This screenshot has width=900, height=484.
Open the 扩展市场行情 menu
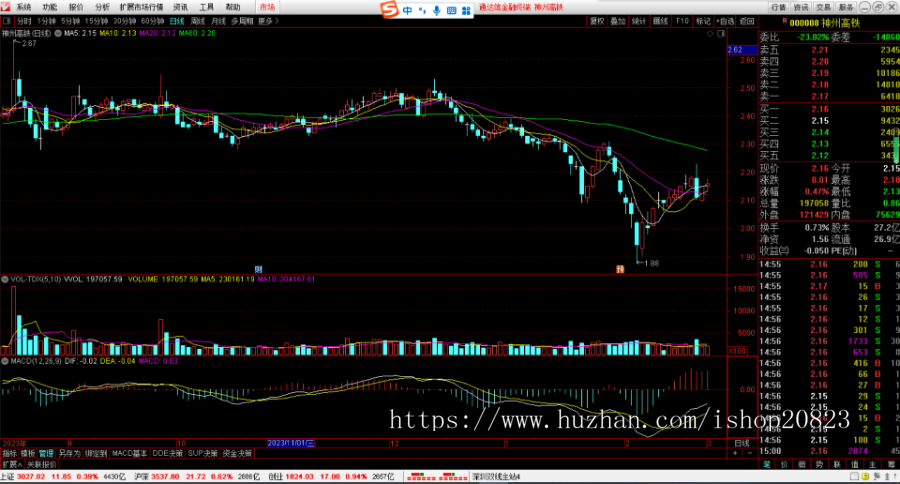141,6
